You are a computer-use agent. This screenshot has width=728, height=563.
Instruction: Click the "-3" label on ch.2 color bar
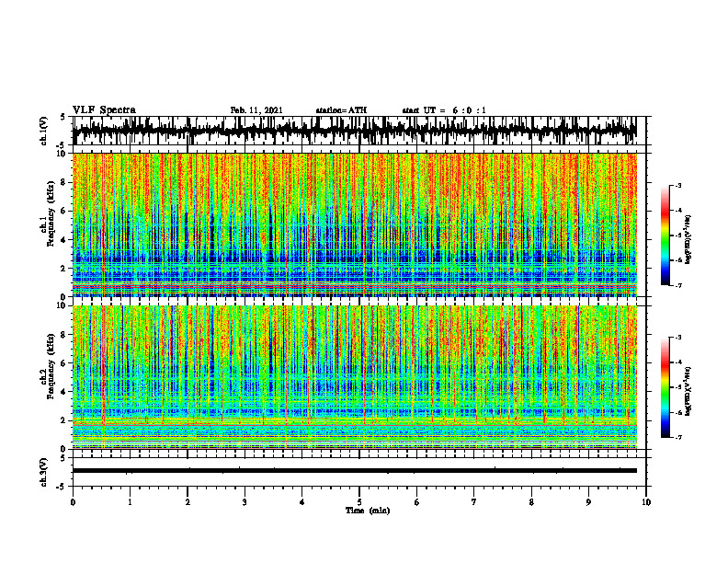tap(678, 338)
